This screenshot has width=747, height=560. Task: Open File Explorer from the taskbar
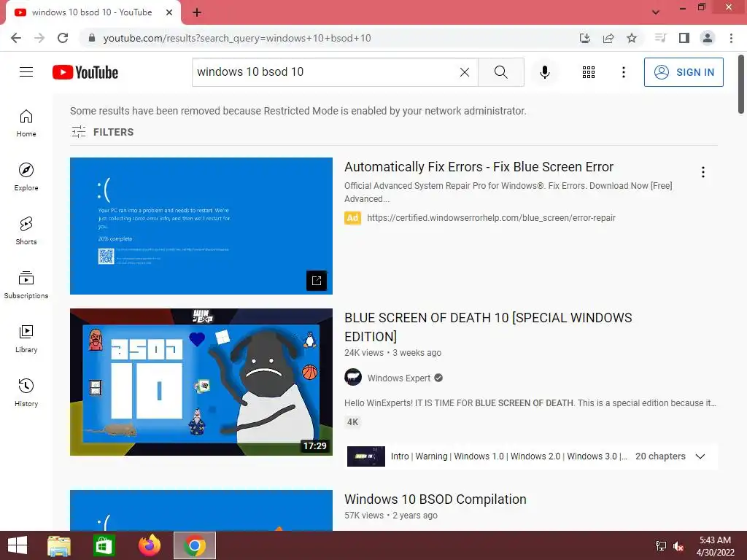(x=59, y=545)
